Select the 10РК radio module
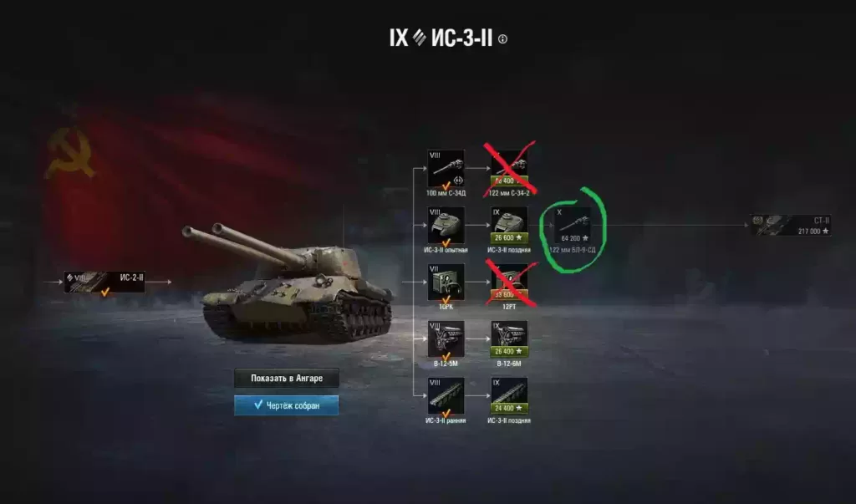The width and height of the screenshot is (856, 504). click(446, 283)
